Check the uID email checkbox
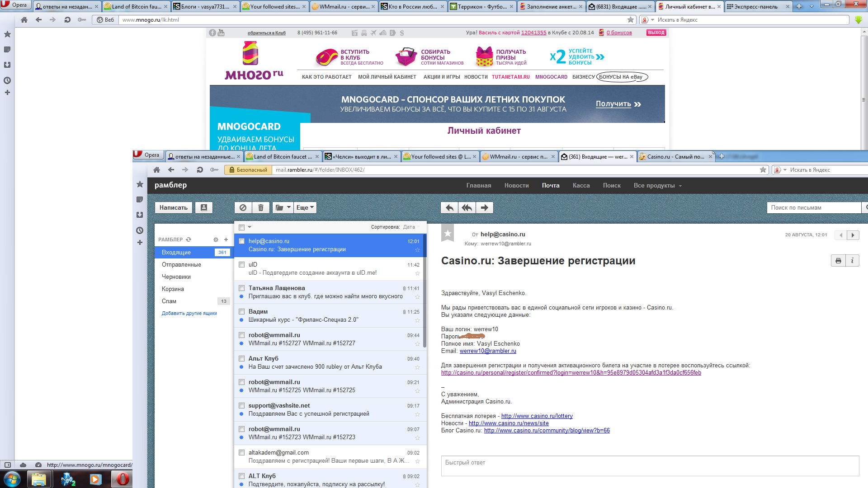This screenshot has width=868, height=488. (241, 265)
